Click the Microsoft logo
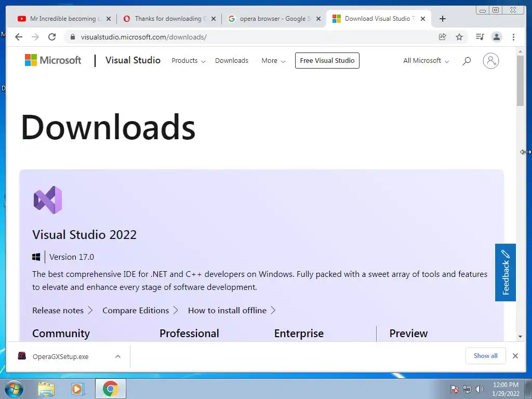The image size is (532, 399). coord(53,60)
